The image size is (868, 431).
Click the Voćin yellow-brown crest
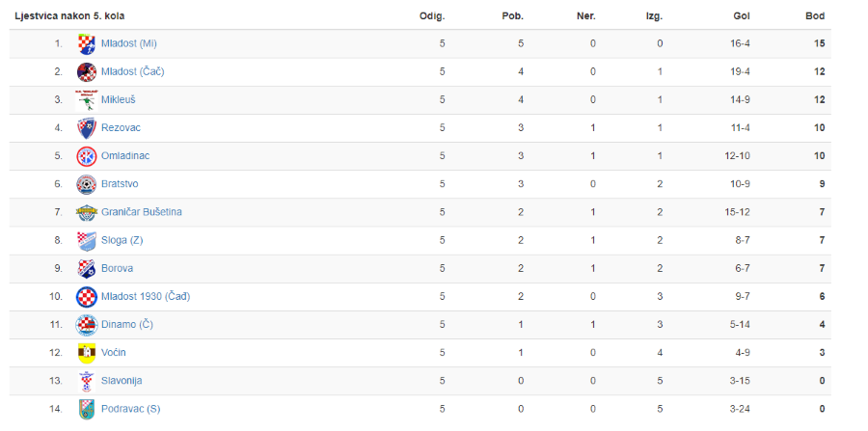(87, 353)
